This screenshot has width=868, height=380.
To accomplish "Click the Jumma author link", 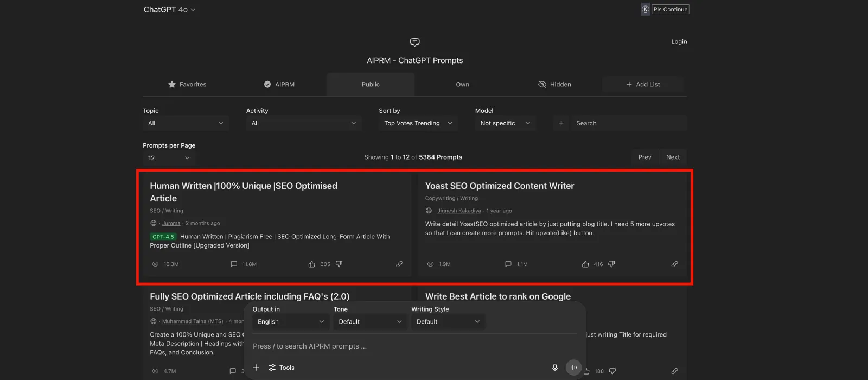I will pos(171,223).
